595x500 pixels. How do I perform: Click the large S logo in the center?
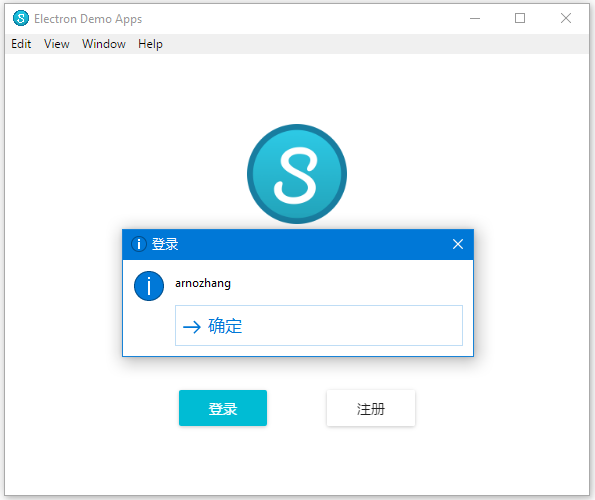coord(297,174)
